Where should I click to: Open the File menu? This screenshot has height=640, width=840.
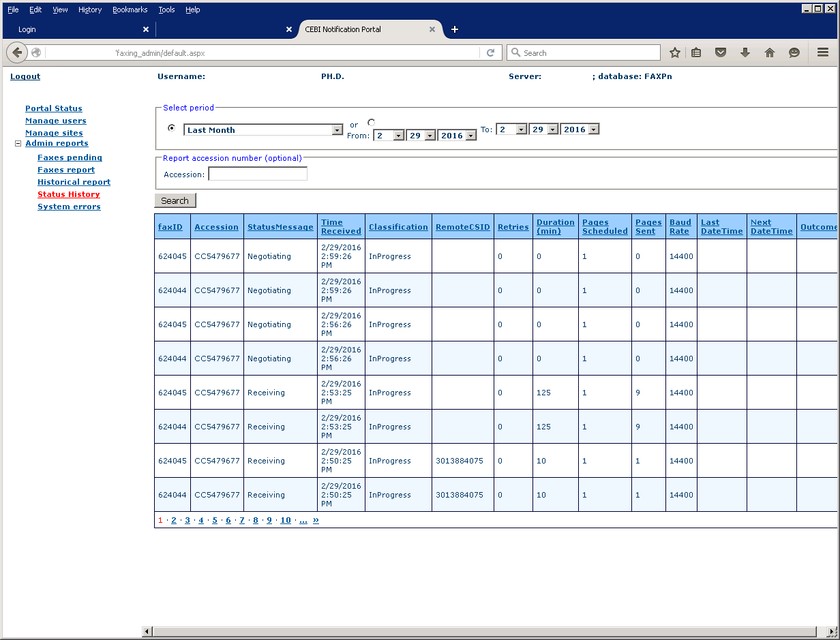13,10
